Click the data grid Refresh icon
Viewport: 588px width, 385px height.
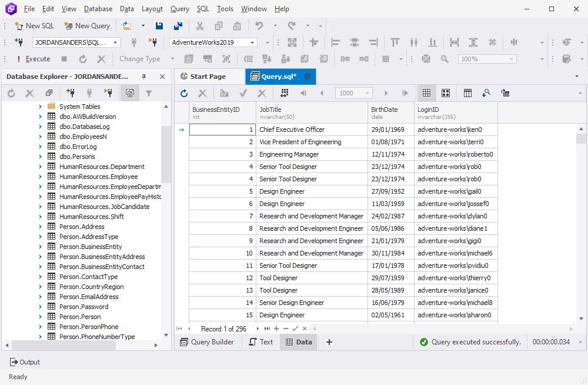(183, 93)
